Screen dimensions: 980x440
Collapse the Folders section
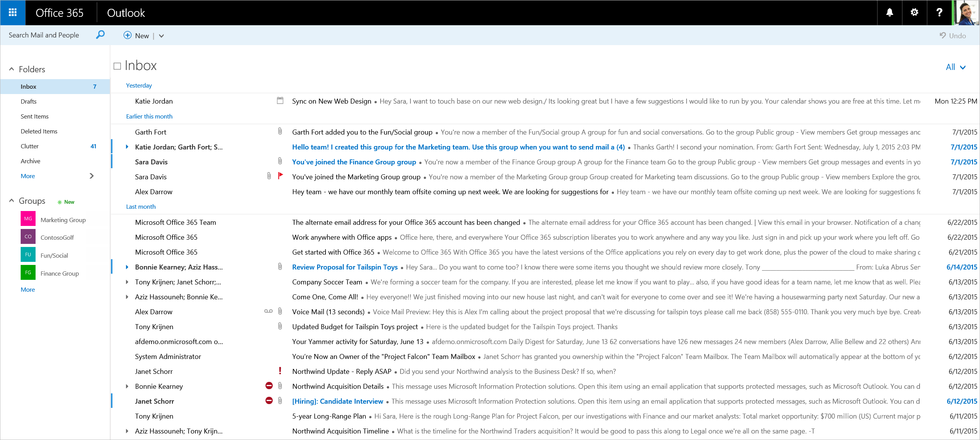pyautogui.click(x=11, y=69)
